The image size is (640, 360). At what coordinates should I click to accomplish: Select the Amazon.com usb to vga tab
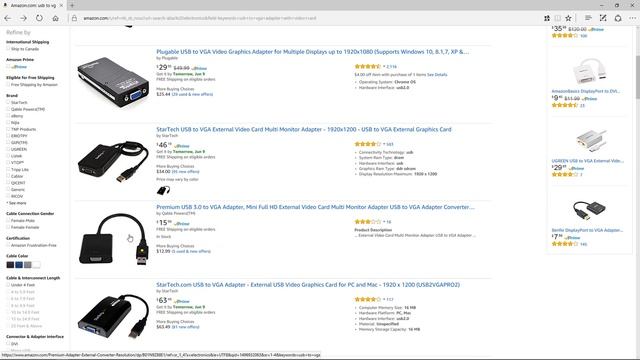(x=31, y=5)
